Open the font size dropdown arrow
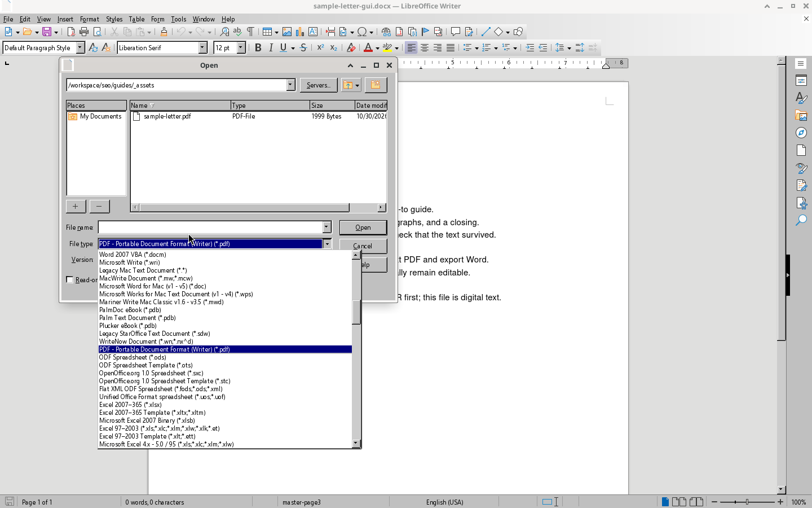This screenshot has height=508, width=812. 241,48
